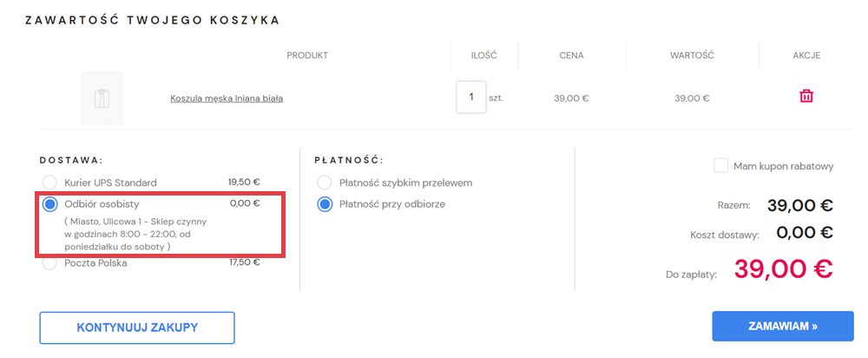Enable the Mam kupon rabatowy checkbox

click(720, 165)
